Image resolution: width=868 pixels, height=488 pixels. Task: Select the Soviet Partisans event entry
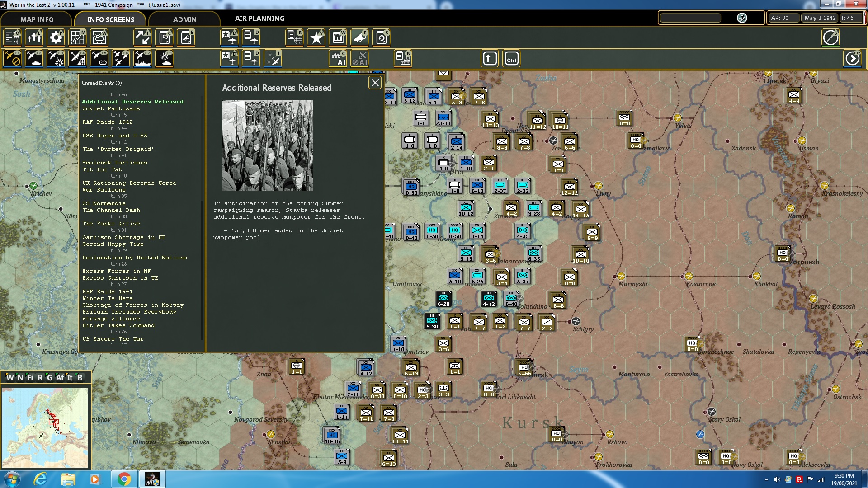[111, 108]
